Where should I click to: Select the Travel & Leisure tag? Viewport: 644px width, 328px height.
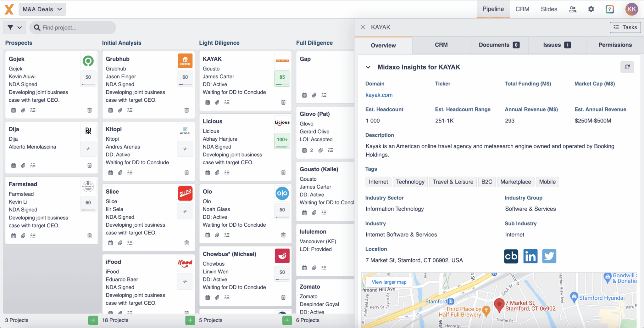[453, 182]
